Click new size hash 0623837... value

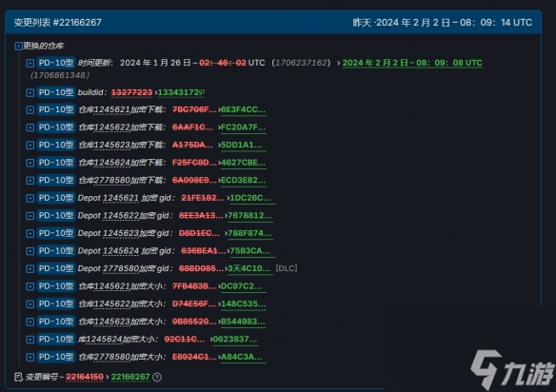235,339
